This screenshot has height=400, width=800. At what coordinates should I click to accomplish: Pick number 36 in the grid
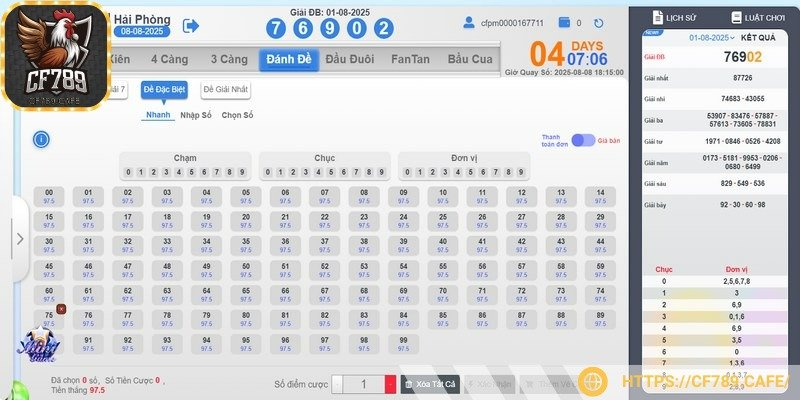pyautogui.click(x=285, y=245)
